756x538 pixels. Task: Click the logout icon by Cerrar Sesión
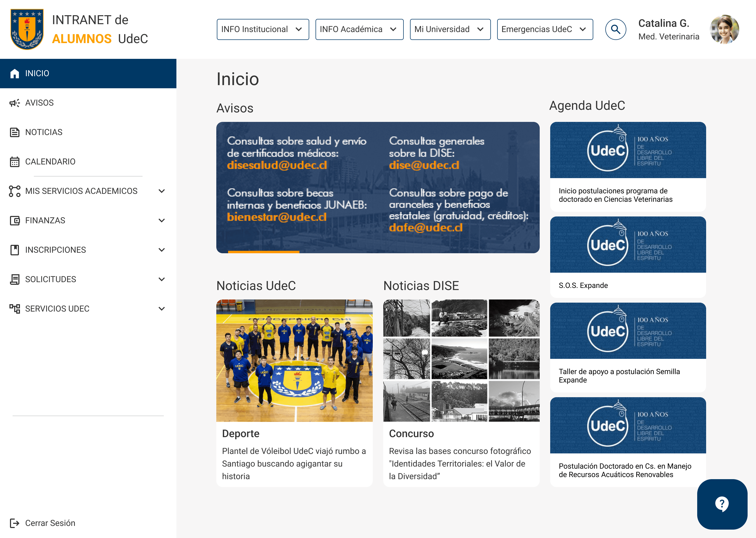tap(14, 523)
